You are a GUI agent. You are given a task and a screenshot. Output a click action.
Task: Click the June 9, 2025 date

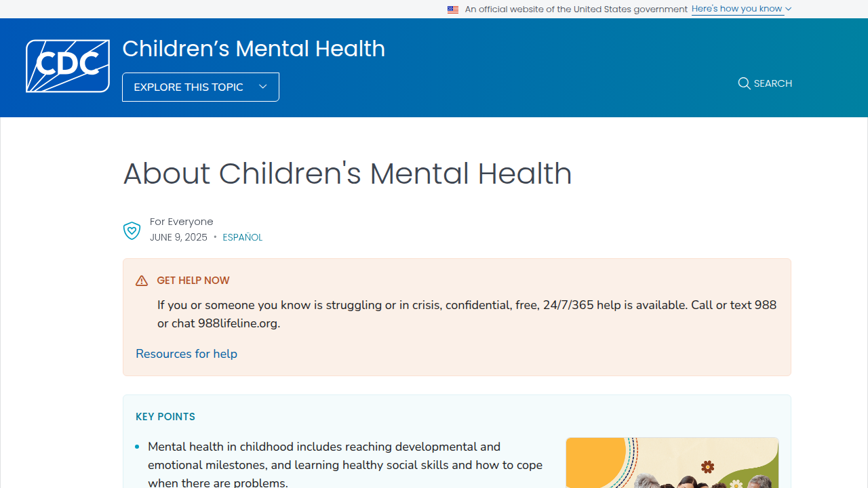pyautogui.click(x=178, y=237)
